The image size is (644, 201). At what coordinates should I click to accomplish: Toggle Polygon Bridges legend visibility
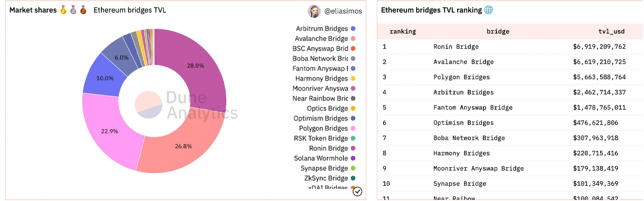(327, 128)
